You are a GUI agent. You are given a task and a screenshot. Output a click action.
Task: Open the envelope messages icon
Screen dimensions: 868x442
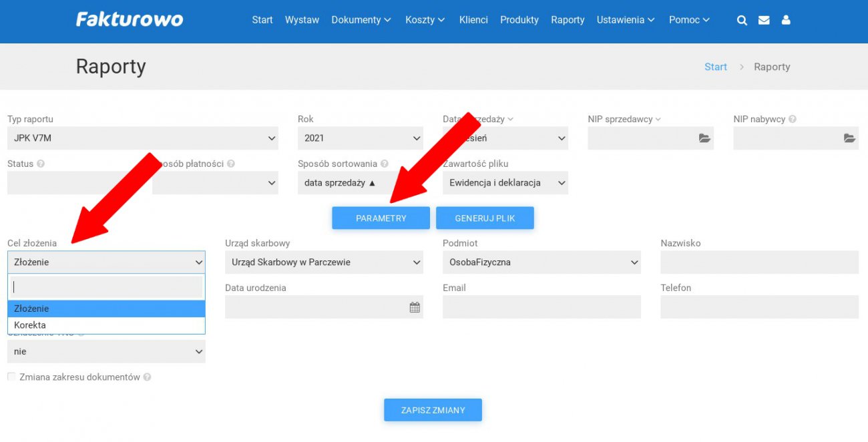(x=764, y=20)
